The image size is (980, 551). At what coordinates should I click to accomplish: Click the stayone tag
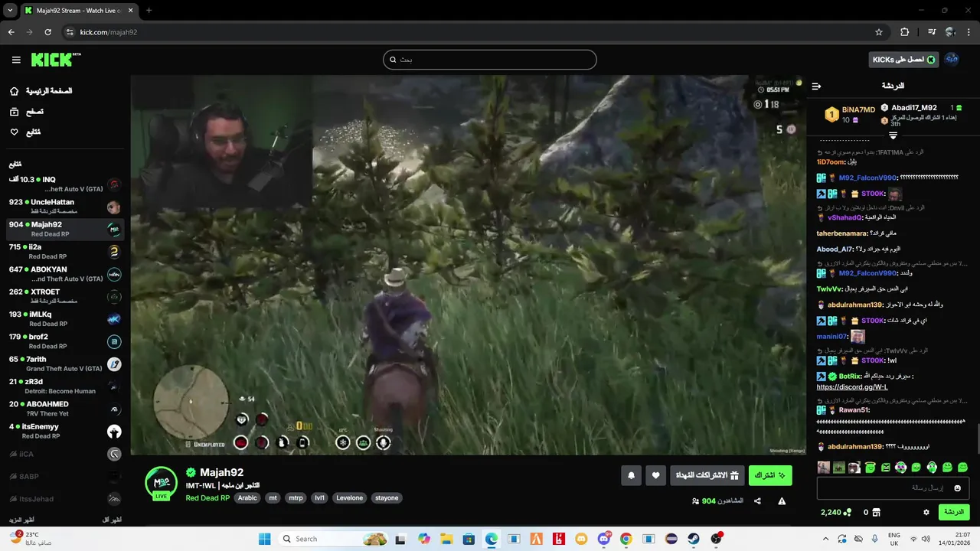point(387,497)
